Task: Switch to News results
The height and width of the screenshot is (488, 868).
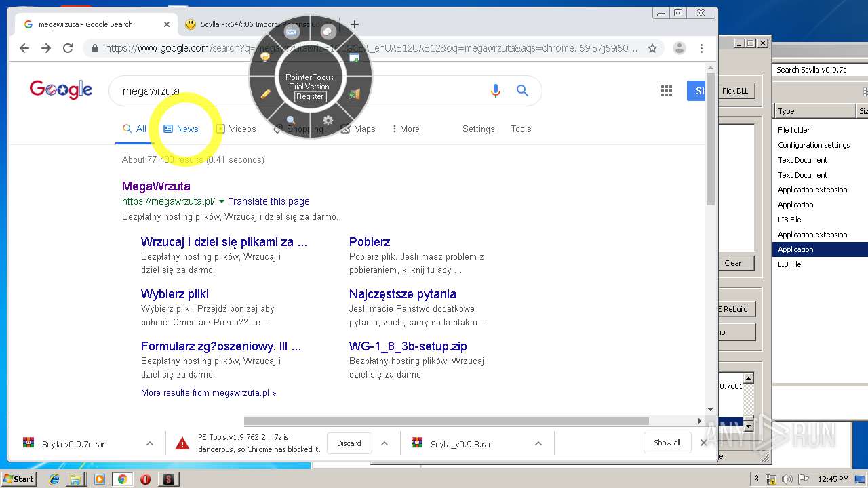Action: click(x=181, y=129)
